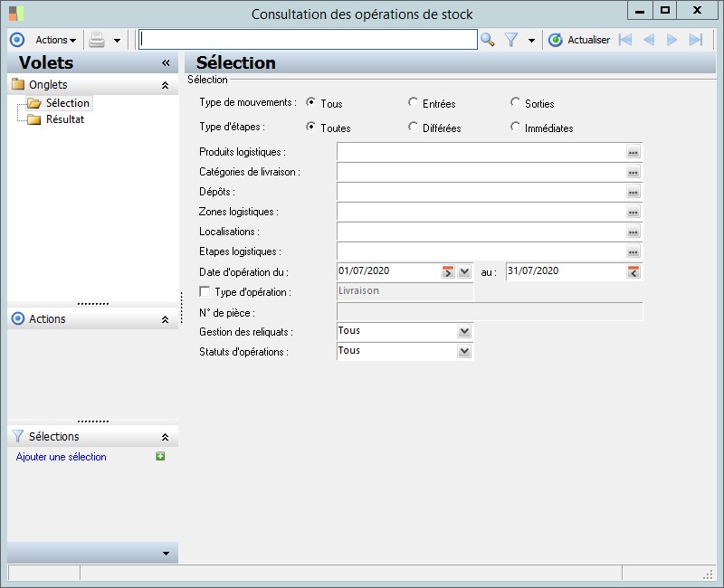Select the Entrées radio button

413,102
